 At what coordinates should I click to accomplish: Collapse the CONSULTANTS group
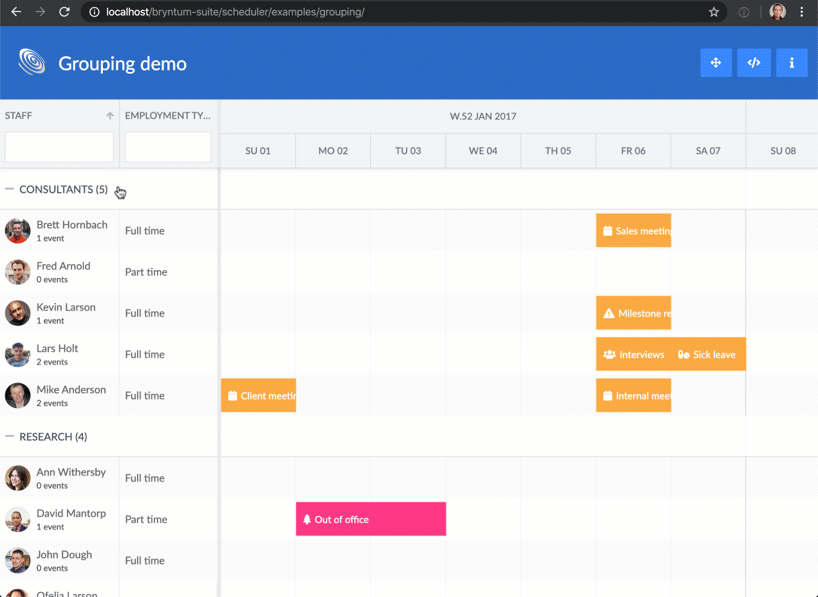coord(9,189)
